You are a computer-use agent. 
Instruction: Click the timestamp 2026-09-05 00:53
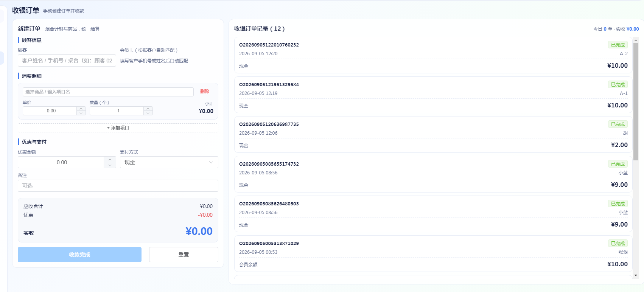258,252
